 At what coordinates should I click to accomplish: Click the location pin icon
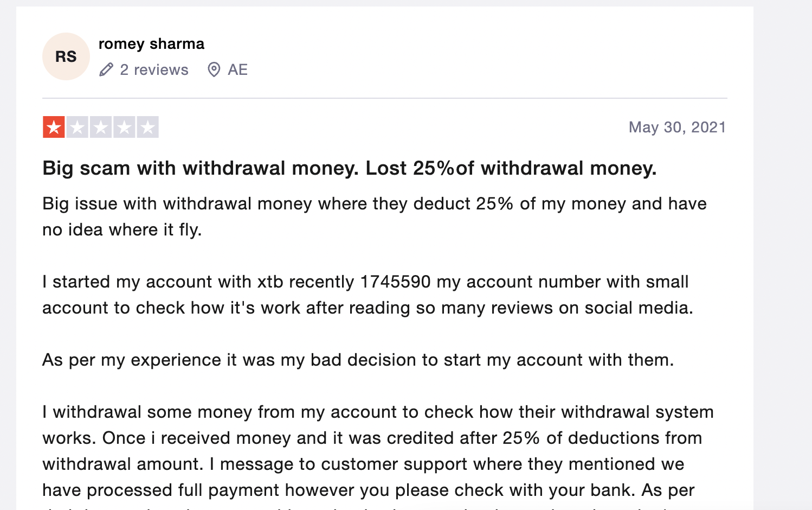click(x=214, y=69)
